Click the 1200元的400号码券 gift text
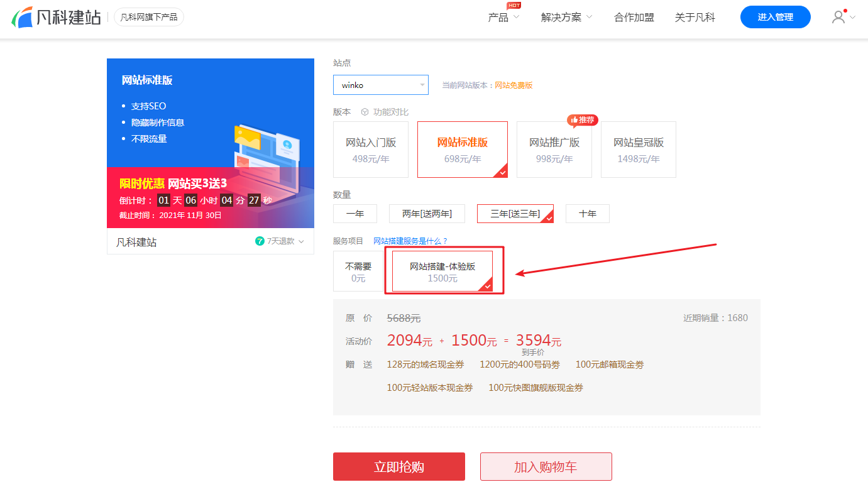The image size is (868, 487). pyautogui.click(x=520, y=364)
